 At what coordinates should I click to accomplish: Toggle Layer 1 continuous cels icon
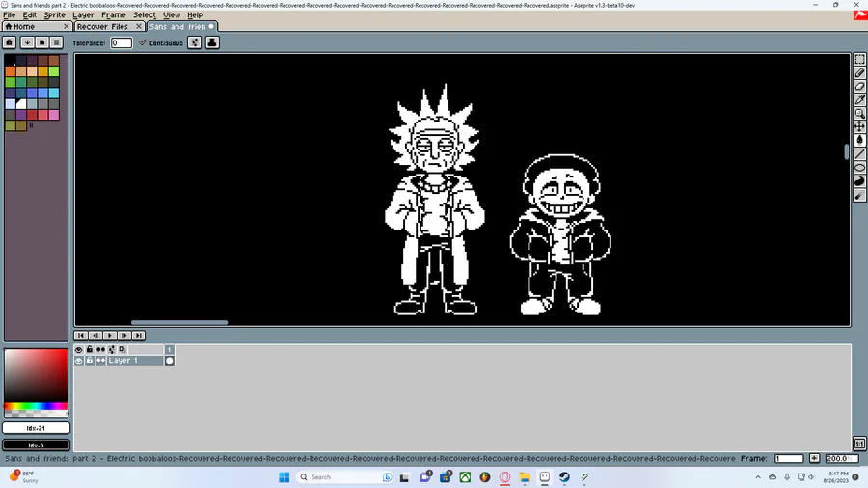(x=100, y=361)
